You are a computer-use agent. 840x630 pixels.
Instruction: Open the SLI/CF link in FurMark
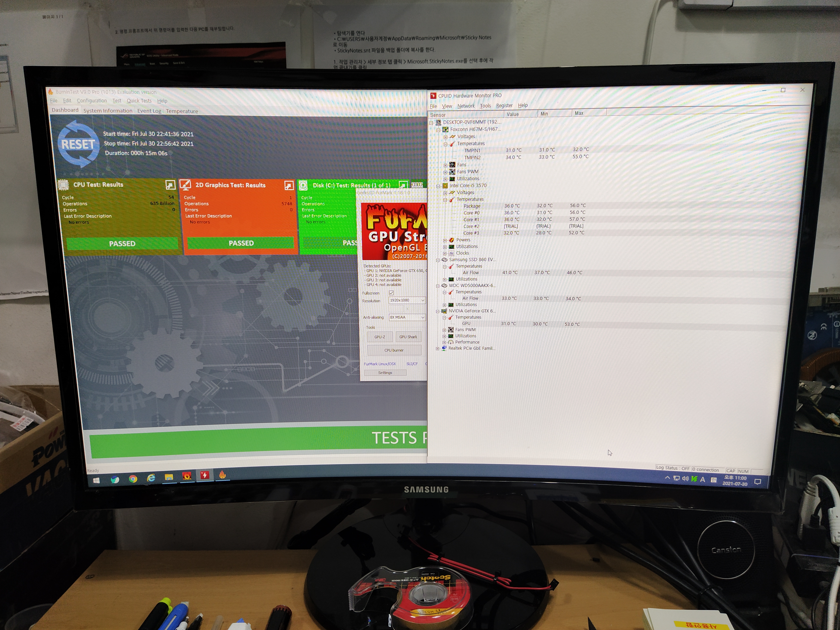[x=412, y=364]
